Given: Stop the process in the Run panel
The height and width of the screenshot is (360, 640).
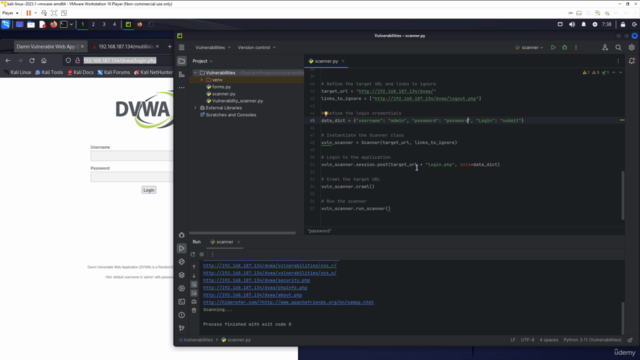Looking at the screenshot, I should (x=202, y=254).
